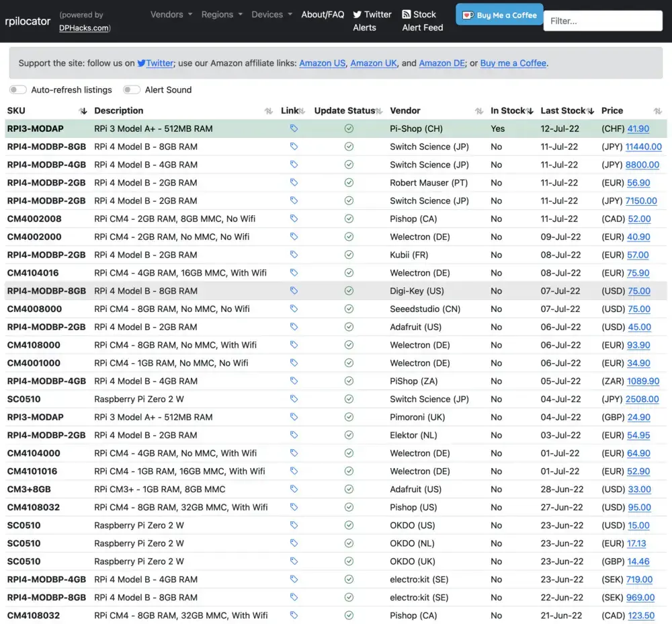
Task: Click the 'Yes' in-stock cell
Action: [x=497, y=128]
